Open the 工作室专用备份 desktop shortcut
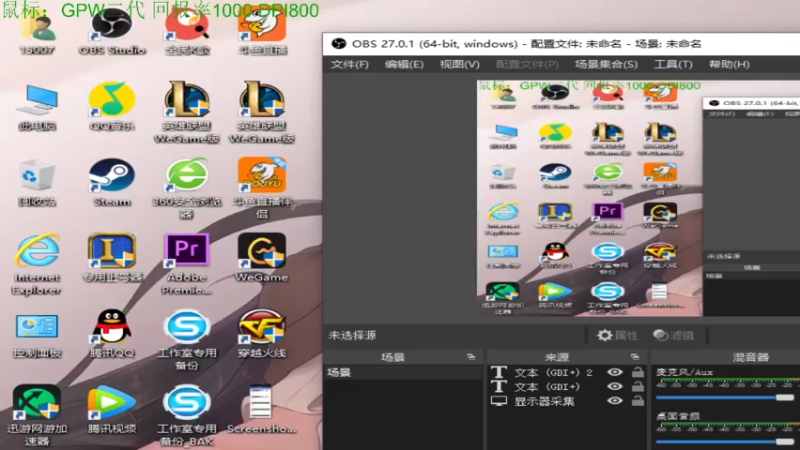The width and height of the screenshot is (800, 450). tap(187, 339)
